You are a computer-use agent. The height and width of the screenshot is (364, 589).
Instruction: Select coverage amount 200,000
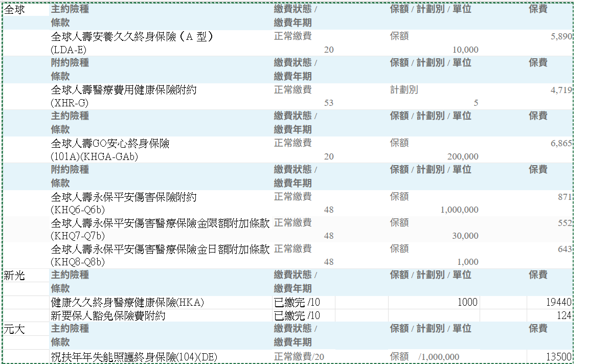463,156
